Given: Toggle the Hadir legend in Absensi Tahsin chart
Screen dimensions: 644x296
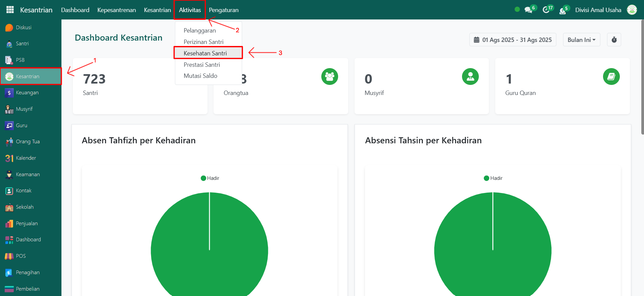Looking at the screenshot, I should pyautogui.click(x=493, y=178).
